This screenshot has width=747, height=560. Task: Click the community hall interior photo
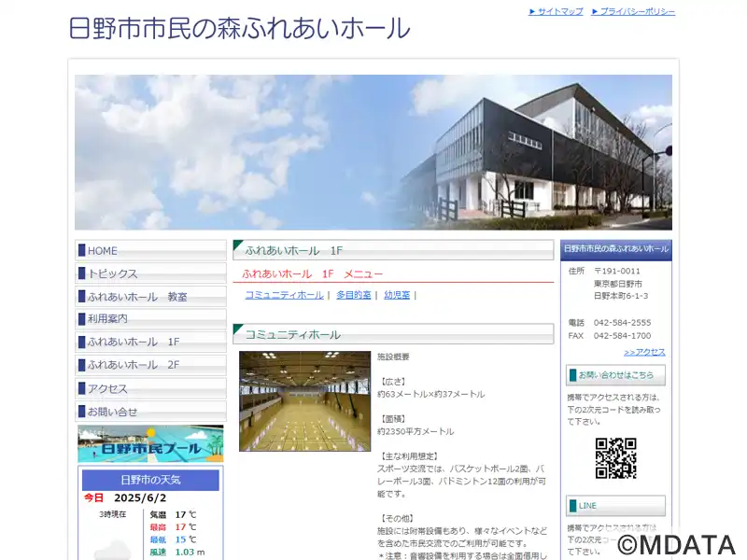coord(305,401)
